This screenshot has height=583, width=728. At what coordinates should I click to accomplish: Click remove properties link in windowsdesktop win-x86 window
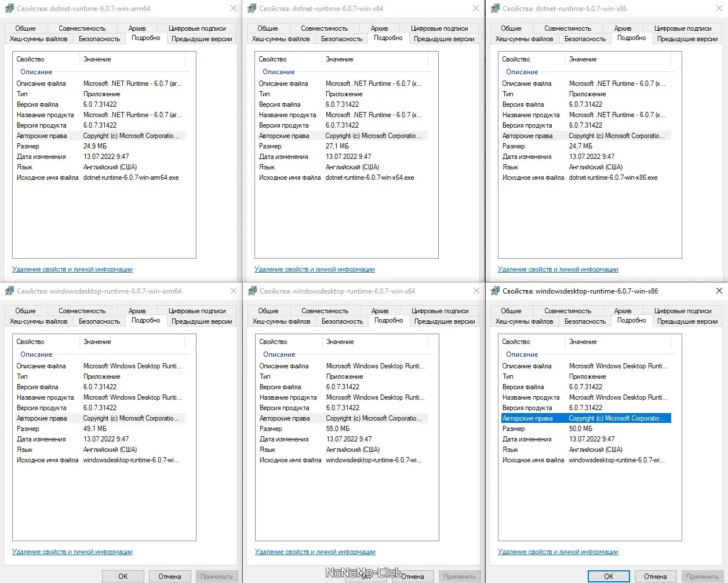click(x=558, y=552)
